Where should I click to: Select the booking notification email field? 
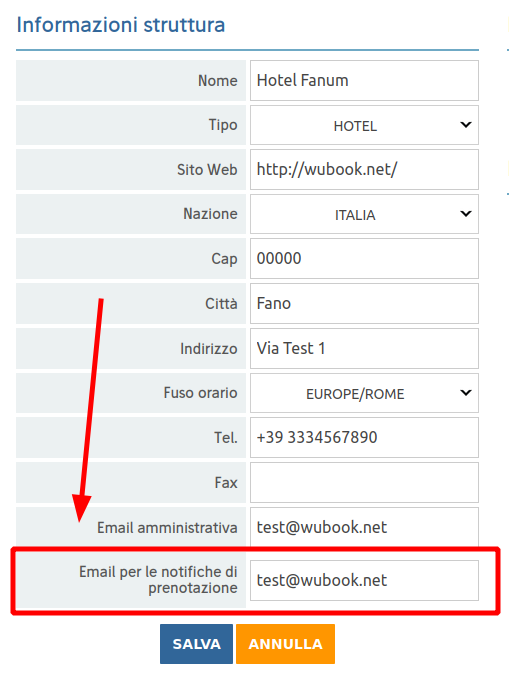click(x=364, y=581)
